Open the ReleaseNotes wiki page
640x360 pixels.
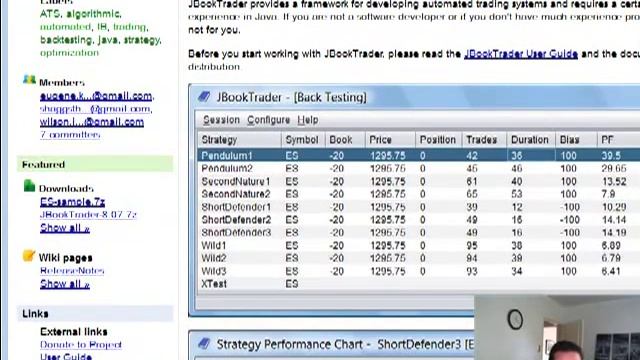72,271
